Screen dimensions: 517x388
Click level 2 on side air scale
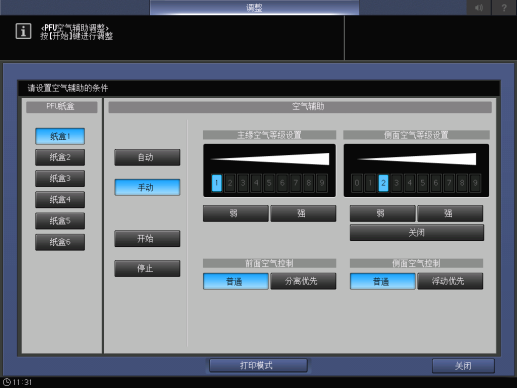point(383,183)
